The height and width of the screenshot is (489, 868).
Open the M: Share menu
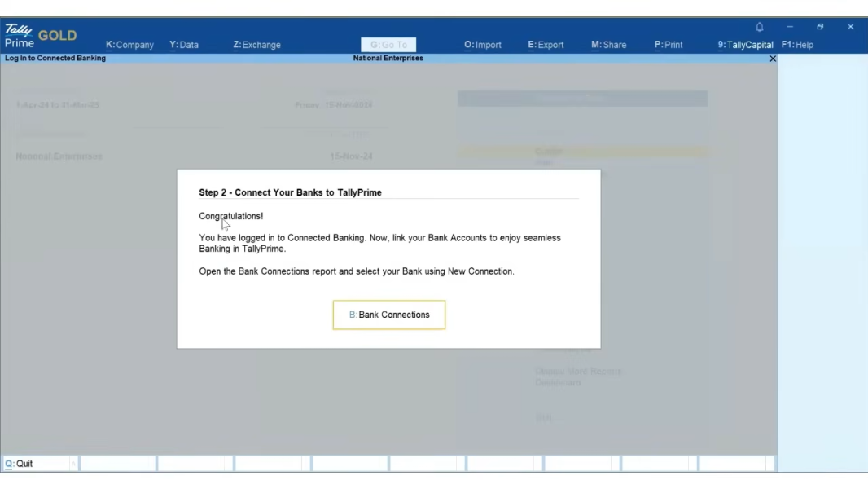point(609,45)
